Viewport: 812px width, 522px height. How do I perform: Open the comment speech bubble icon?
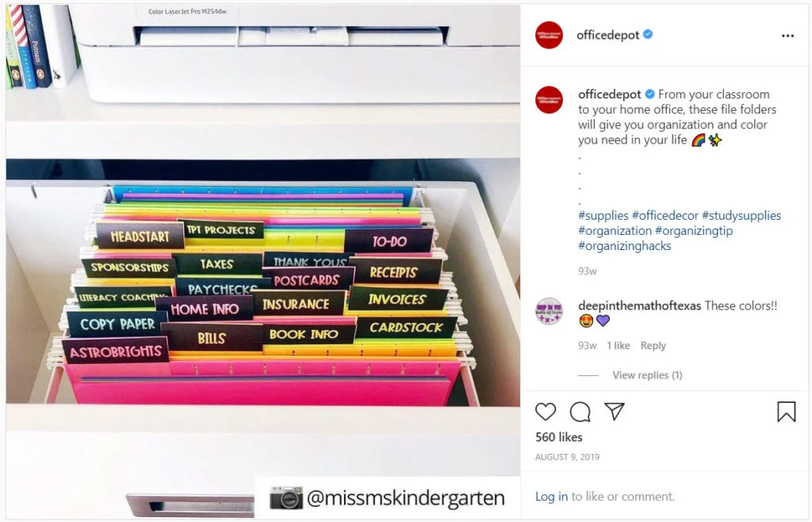pos(580,412)
